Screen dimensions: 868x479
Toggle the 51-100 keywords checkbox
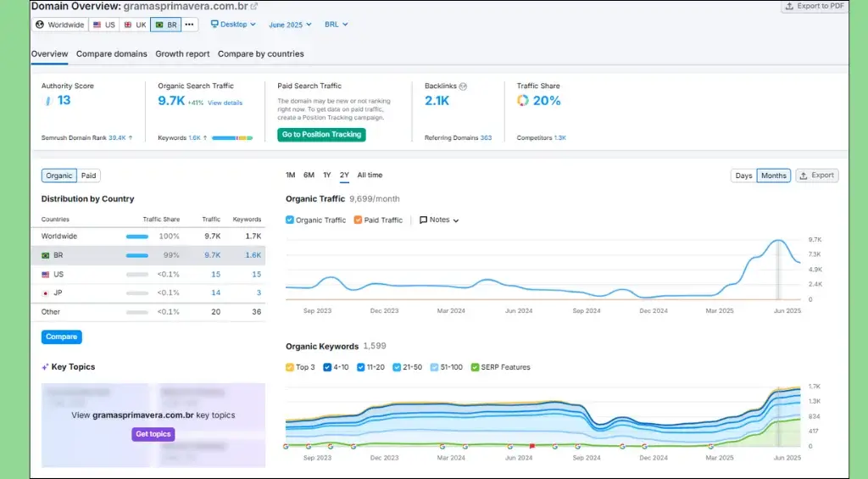tap(434, 367)
